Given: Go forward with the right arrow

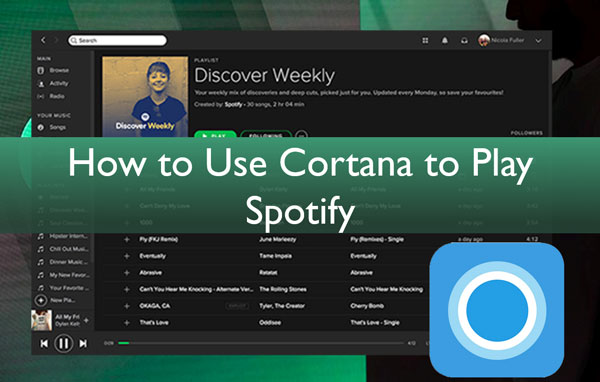Looking at the screenshot, I should 55,40.
